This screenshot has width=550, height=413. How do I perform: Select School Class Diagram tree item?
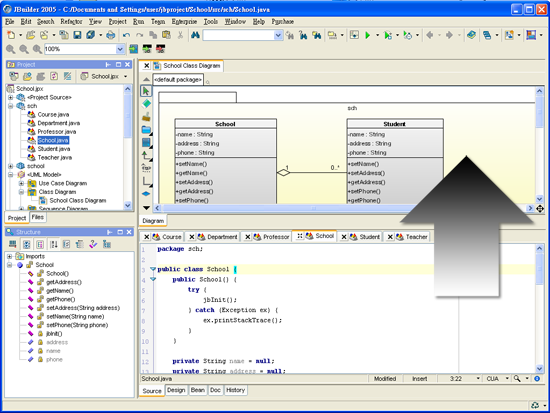pos(78,201)
